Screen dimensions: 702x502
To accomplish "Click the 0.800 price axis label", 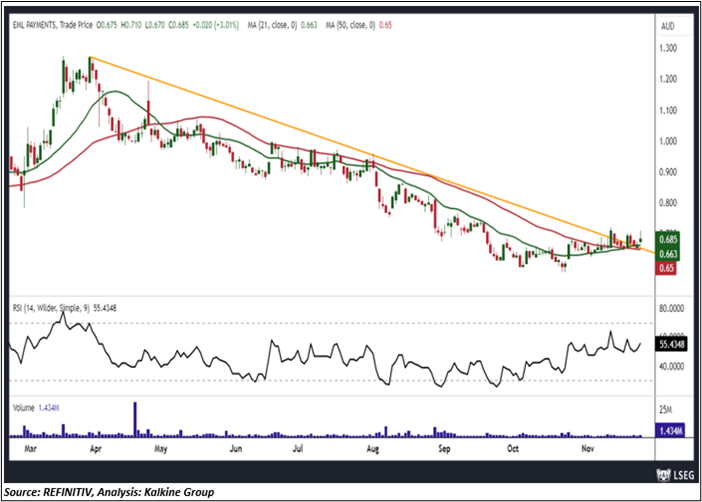I will 668,203.
